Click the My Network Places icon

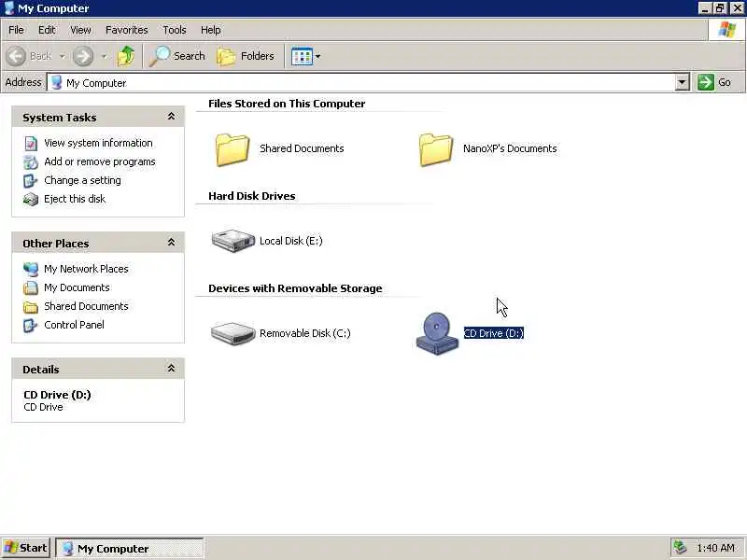click(x=31, y=269)
